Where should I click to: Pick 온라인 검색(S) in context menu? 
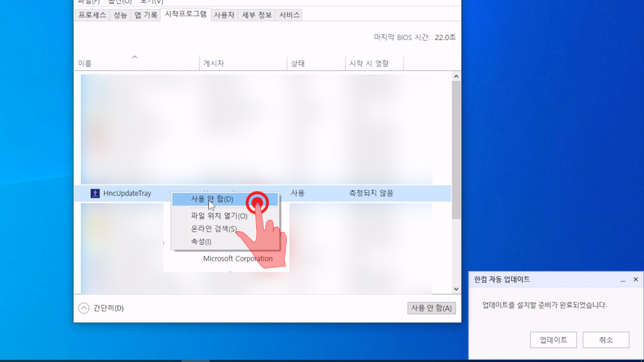tap(214, 229)
